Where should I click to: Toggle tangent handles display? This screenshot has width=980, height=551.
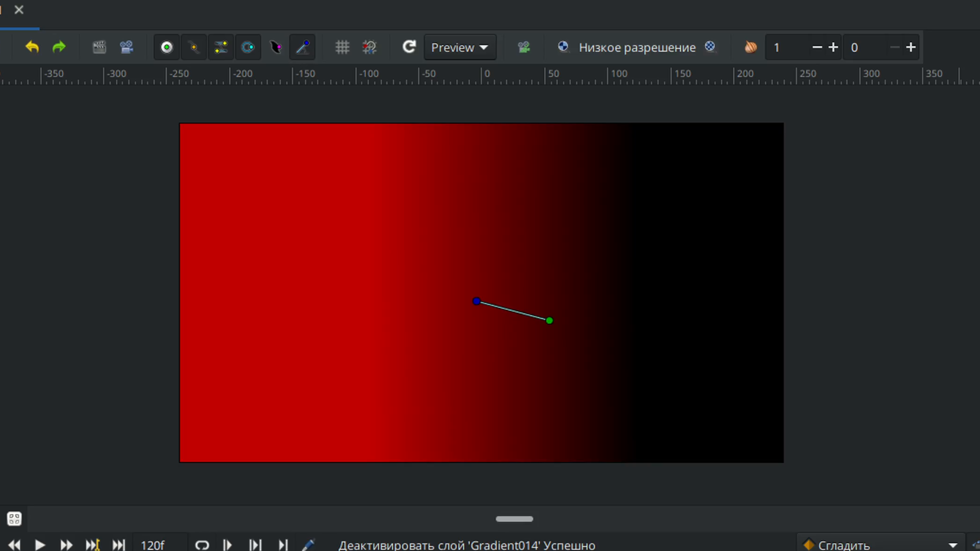tap(221, 47)
